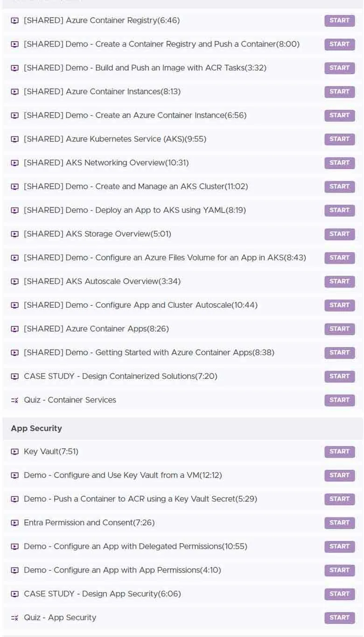Start Azure Kubernetes Service (AKS) lecture
This screenshot has width=364, height=637.
pos(340,139)
